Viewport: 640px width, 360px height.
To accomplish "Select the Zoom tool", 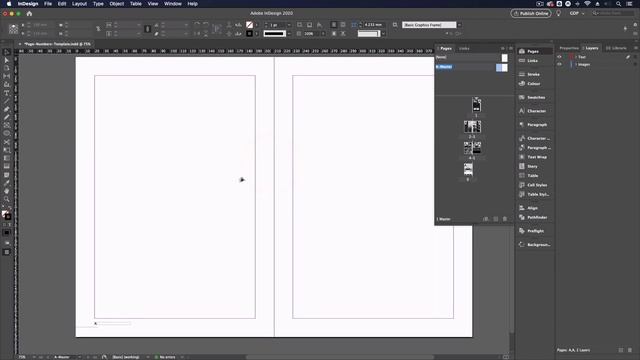I will tap(7, 199).
